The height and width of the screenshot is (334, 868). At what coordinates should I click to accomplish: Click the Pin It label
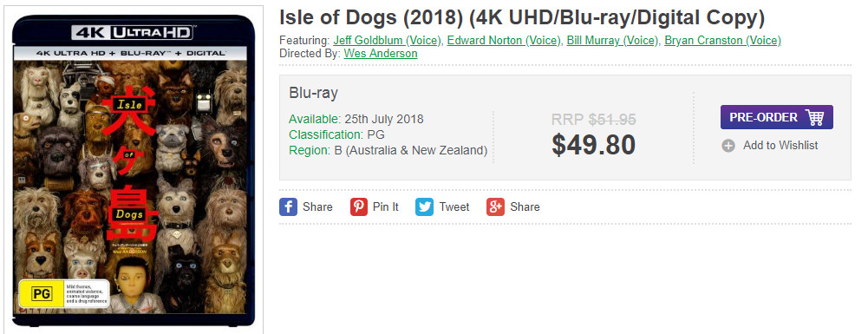[386, 207]
